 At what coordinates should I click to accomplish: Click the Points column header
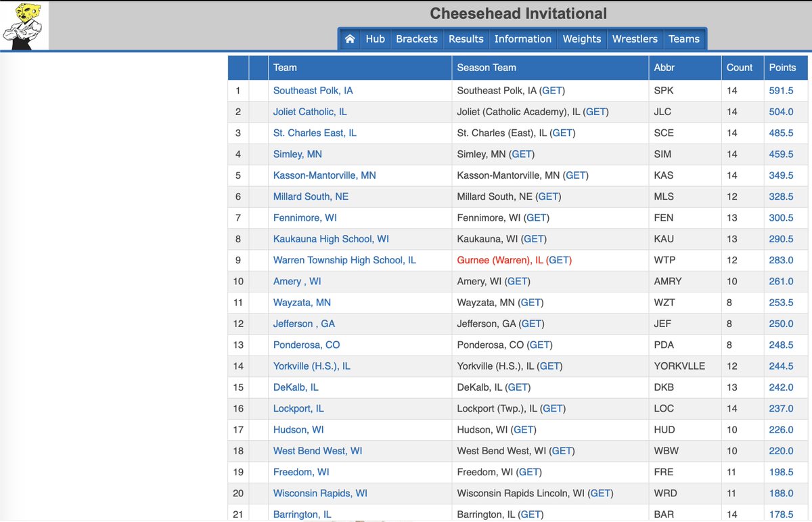coord(786,68)
